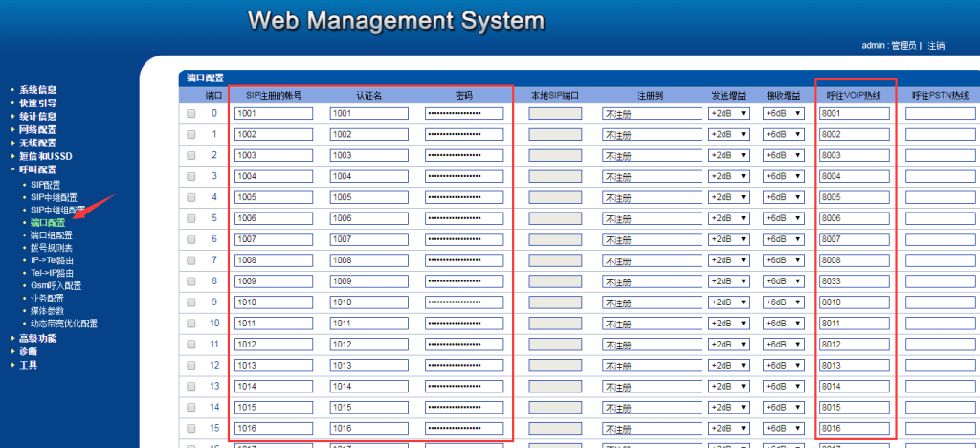
Task: Open the 拨号规则表 menu item
Action: (x=51, y=247)
